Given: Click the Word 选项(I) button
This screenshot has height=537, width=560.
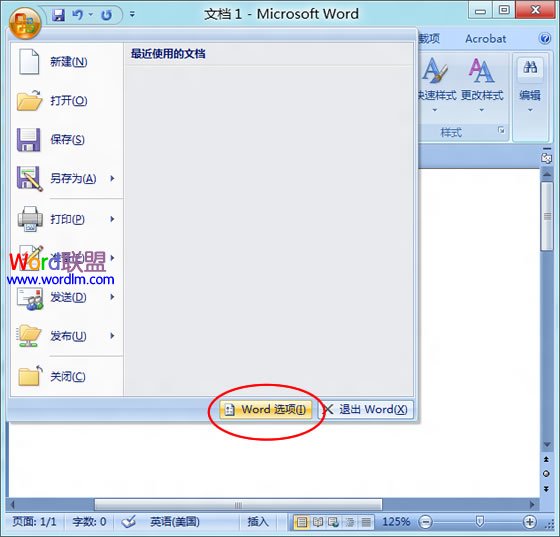Looking at the screenshot, I should [266, 409].
